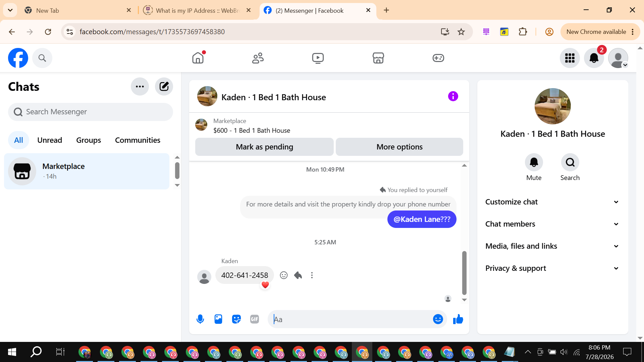Screen dimensions: 644x362
Task: Open the account profile avatar menu
Action: (618, 58)
